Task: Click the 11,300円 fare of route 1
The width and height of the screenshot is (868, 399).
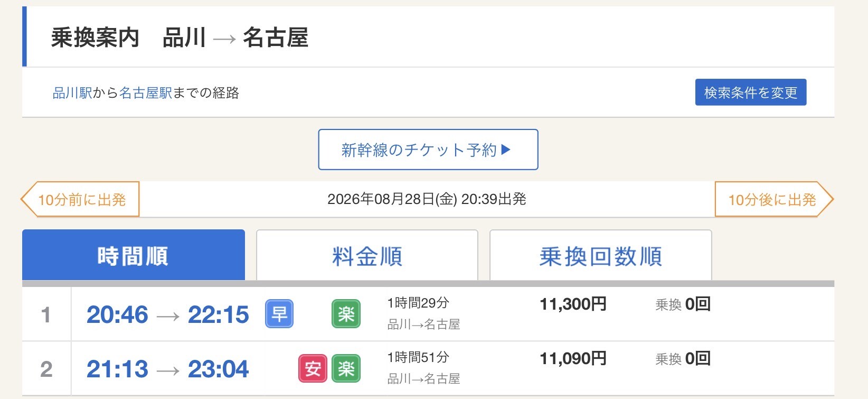Action: coord(573,304)
